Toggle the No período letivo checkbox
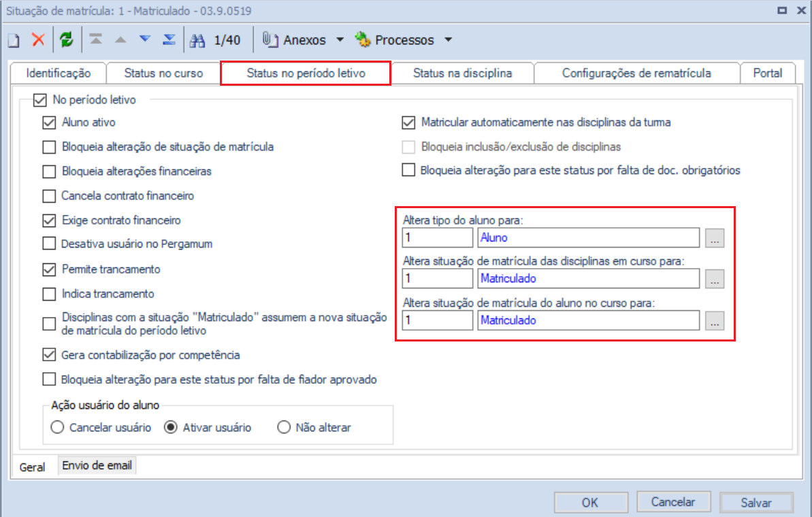This screenshot has width=812, height=517. click(40, 100)
